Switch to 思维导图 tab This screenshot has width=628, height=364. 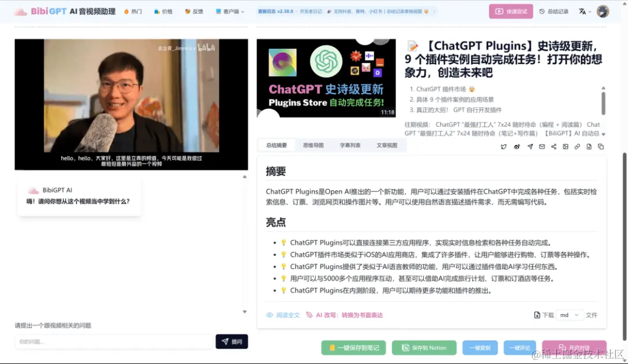point(313,145)
